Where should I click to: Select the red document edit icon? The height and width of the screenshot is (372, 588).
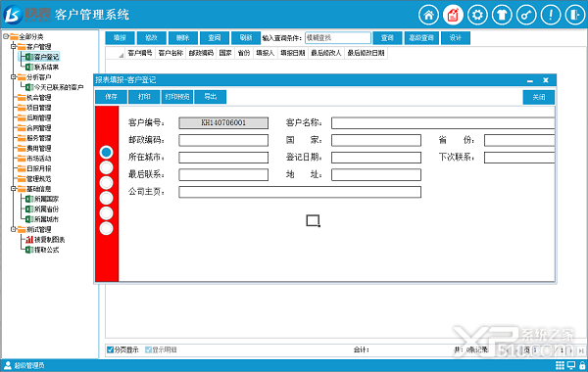pos(453,15)
